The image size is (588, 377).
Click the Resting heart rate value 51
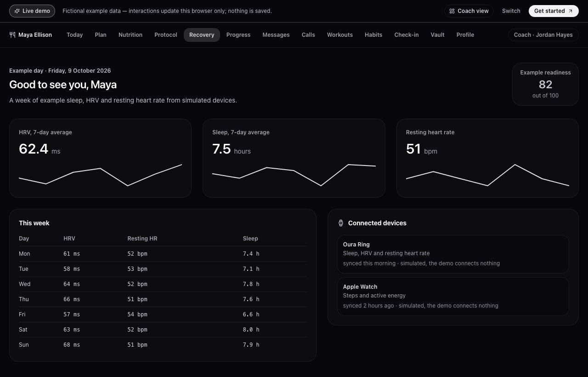[413, 149]
